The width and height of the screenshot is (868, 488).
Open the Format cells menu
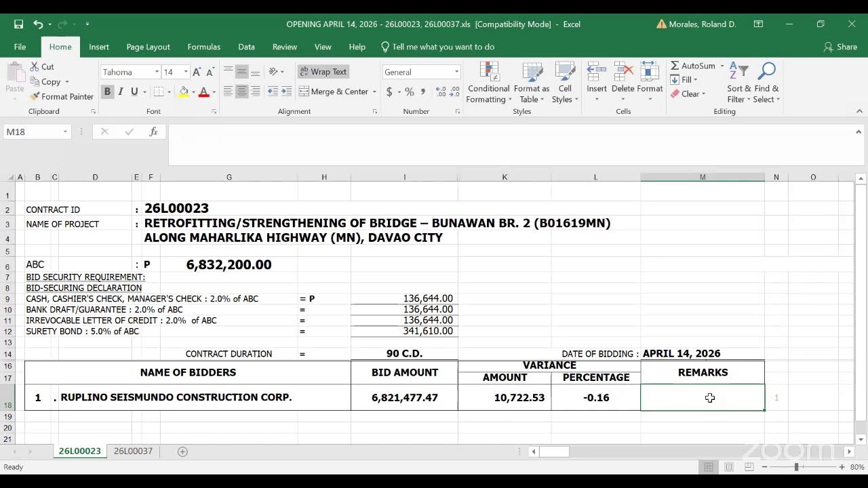(650, 83)
